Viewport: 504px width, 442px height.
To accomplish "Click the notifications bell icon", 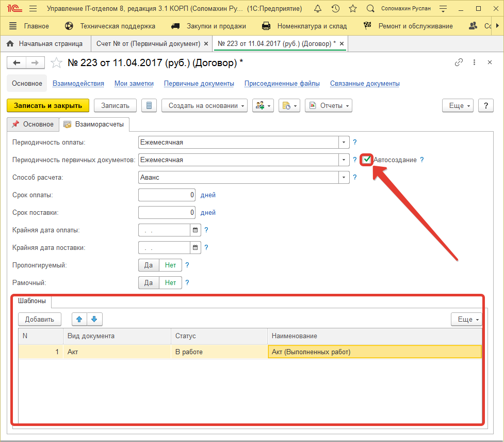I will pos(318,9).
